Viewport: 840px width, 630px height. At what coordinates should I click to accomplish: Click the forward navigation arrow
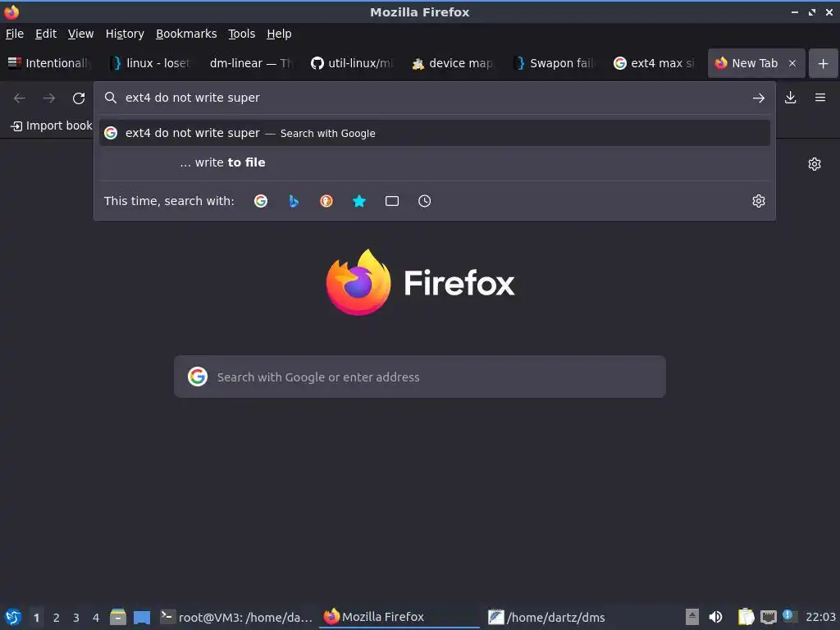(x=48, y=98)
